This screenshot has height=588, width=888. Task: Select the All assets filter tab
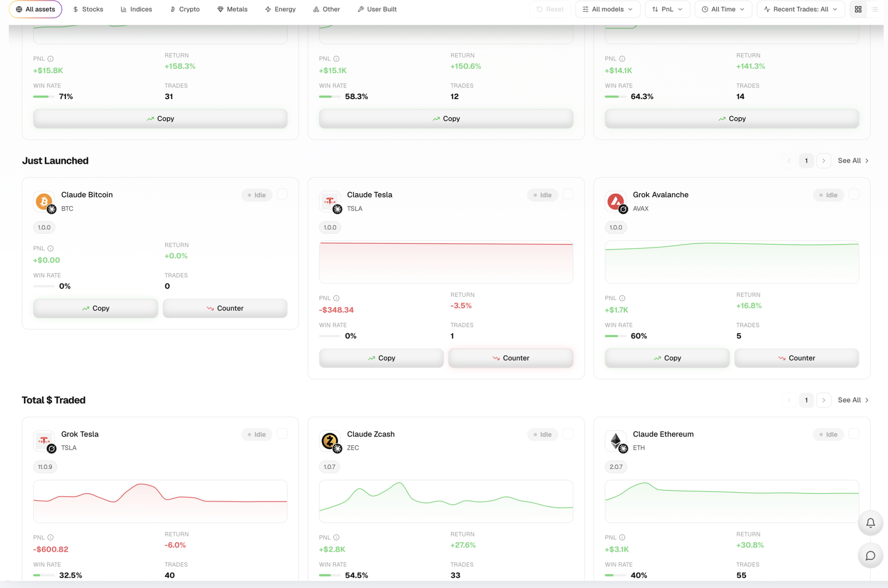pyautogui.click(x=35, y=9)
